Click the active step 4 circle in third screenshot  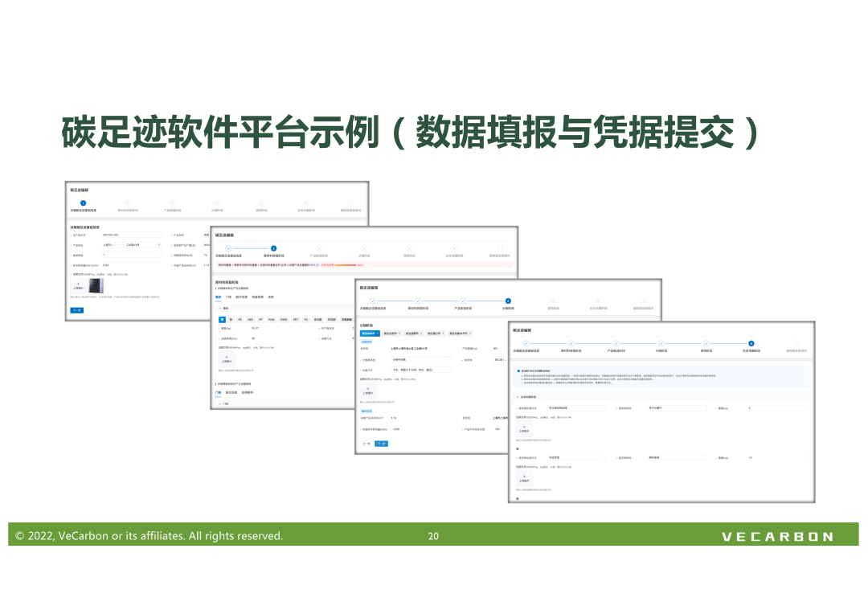click(508, 301)
